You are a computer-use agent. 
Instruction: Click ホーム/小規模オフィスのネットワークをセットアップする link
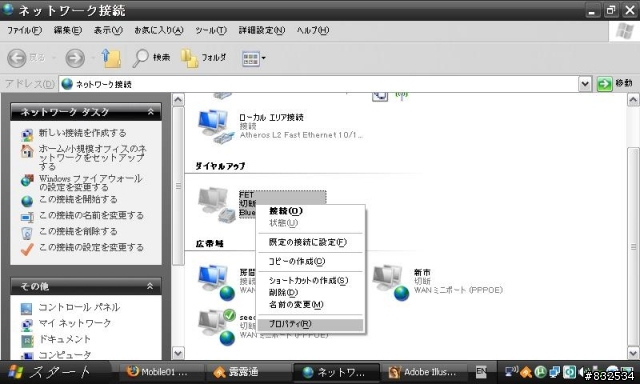point(93,157)
